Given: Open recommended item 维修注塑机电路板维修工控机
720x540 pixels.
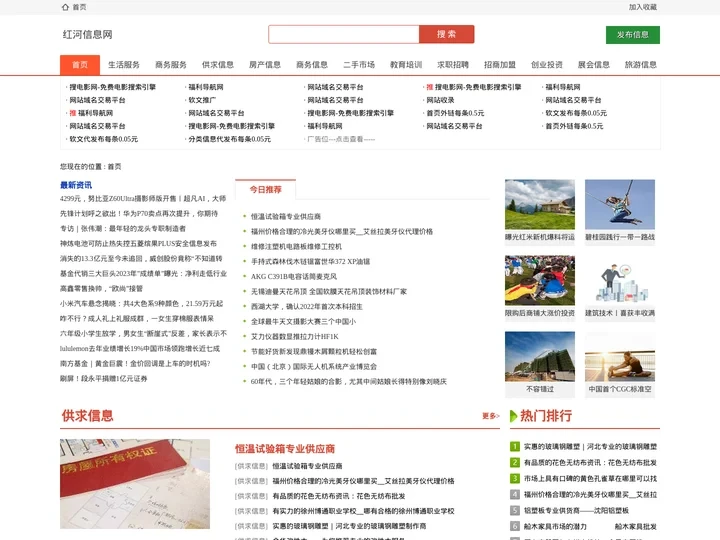Looking at the screenshot, I should [296, 247].
